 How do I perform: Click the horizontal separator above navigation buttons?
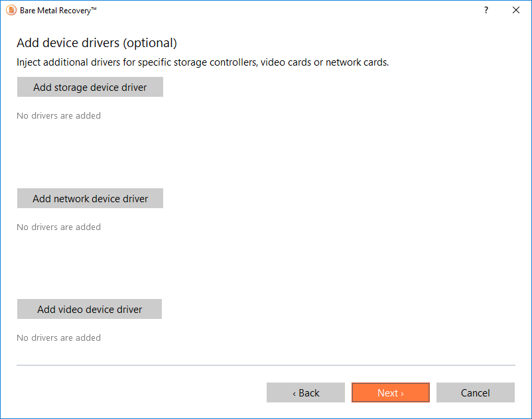pyautogui.click(x=265, y=365)
